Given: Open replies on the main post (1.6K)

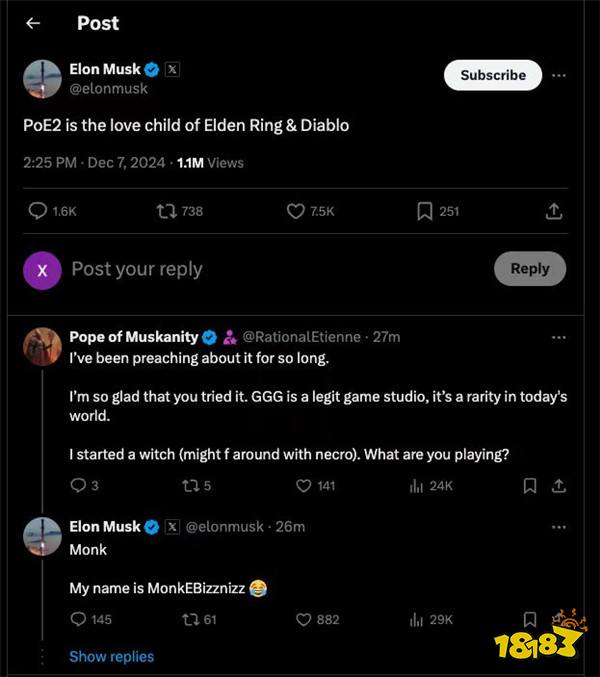Looking at the screenshot, I should (52, 211).
